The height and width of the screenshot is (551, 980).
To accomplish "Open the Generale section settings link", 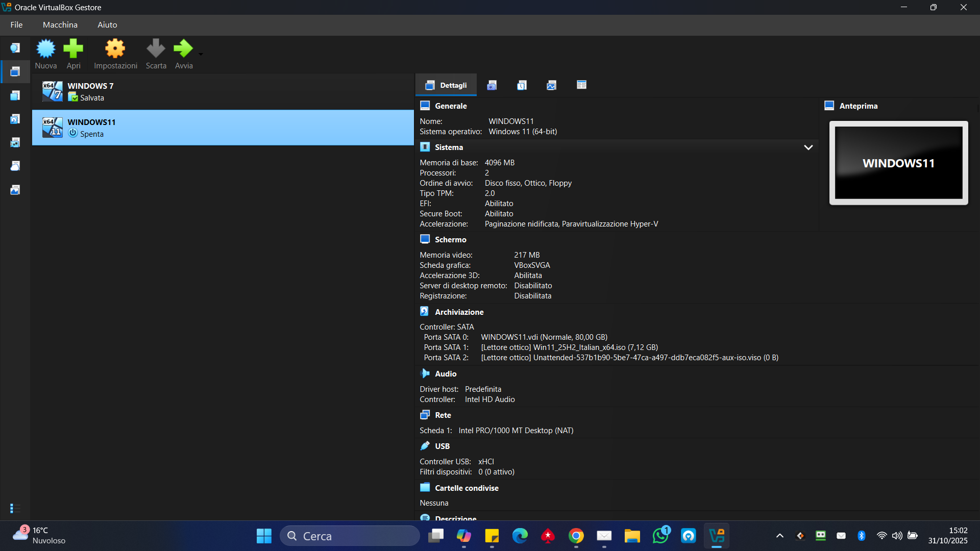I will coord(451,106).
